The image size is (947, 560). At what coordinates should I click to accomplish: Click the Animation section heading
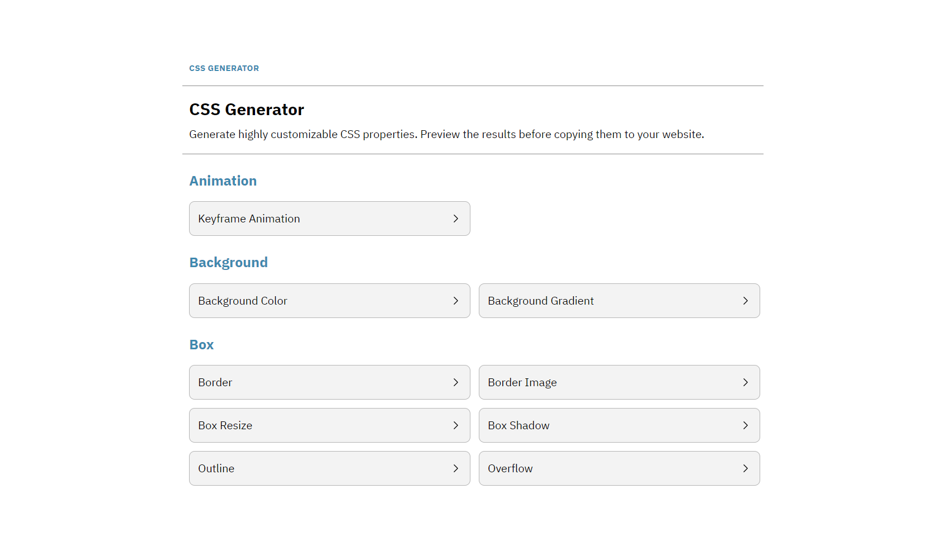[223, 181]
